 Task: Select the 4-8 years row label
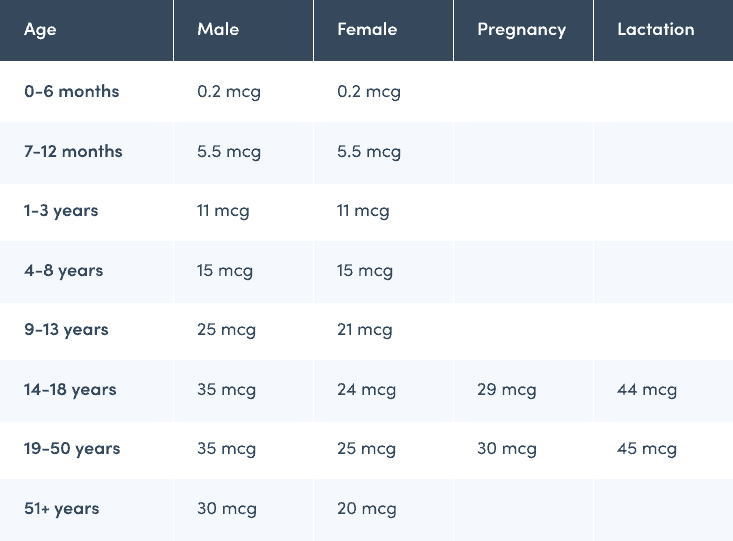point(63,271)
